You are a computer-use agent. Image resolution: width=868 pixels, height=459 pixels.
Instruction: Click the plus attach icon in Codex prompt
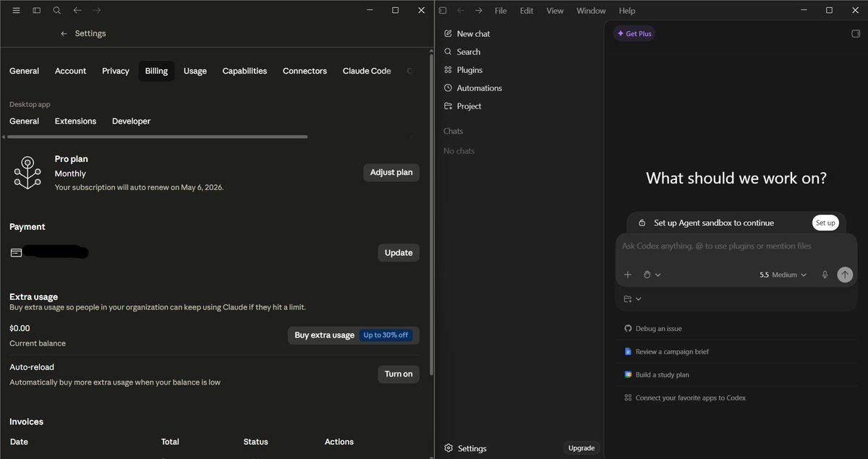(x=628, y=275)
